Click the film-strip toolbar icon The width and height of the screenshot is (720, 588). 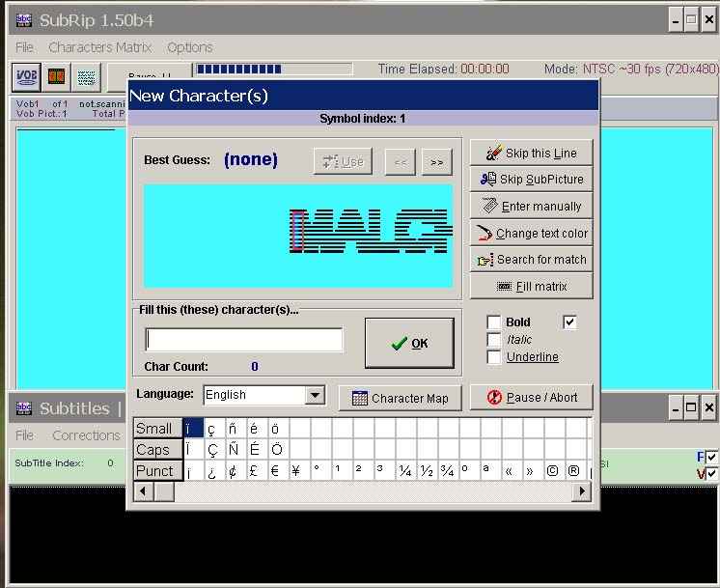point(57,76)
